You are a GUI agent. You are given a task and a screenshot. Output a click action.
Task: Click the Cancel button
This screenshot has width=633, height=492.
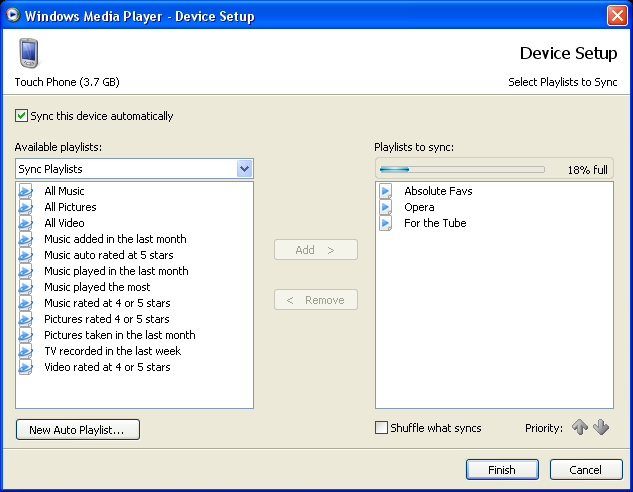pyautogui.click(x=586, y=469)
